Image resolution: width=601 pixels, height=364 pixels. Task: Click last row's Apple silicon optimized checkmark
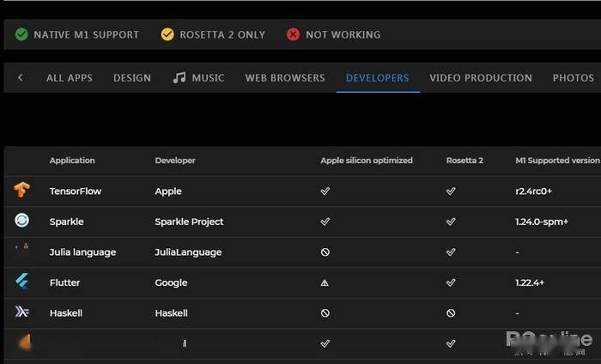click(325, 343)
